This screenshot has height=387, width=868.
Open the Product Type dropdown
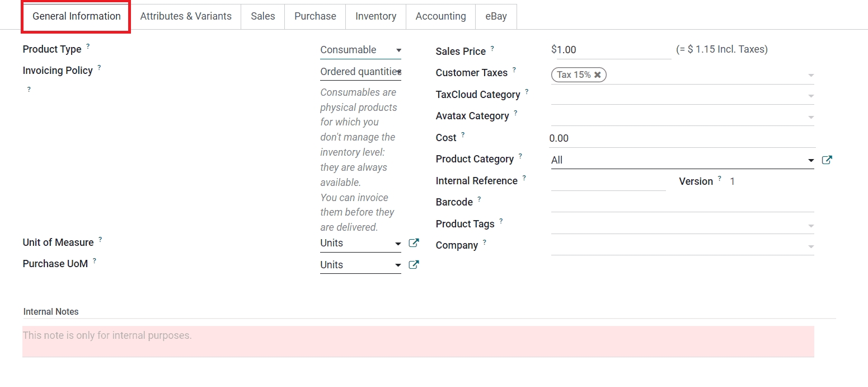360,50
